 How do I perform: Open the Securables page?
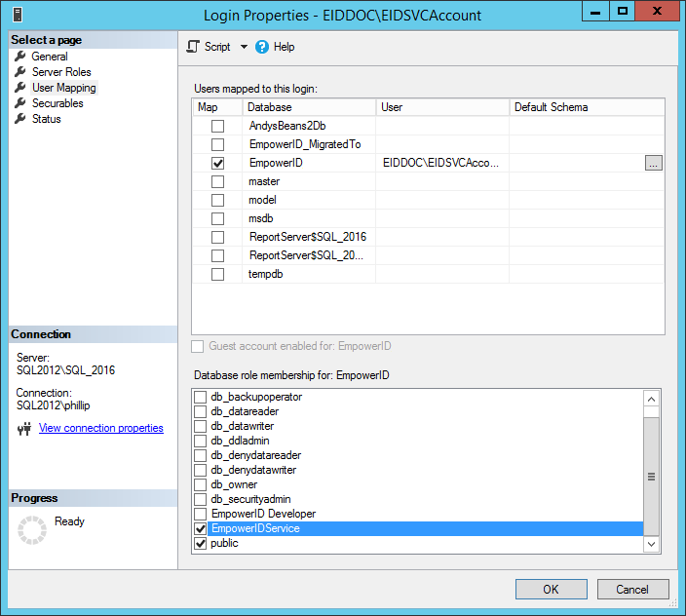pyautogui.click(x=57, y=103)
